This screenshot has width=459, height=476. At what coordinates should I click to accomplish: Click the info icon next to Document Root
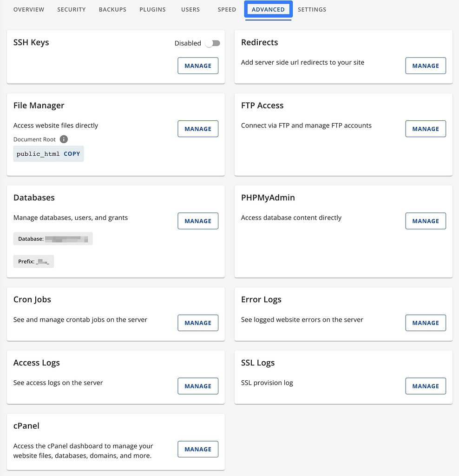click(64, 139)
